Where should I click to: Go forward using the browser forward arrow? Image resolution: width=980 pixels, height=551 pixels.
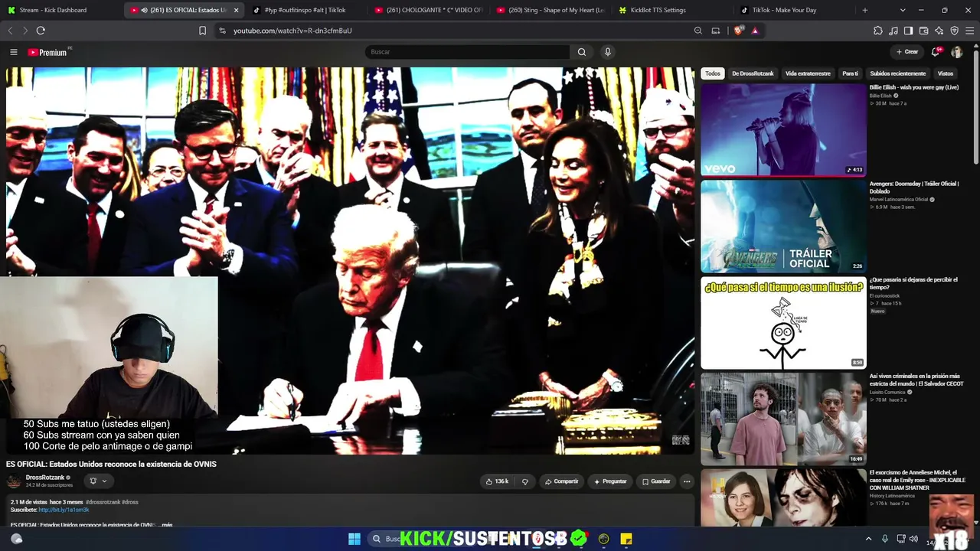click(x=25, y=31)
